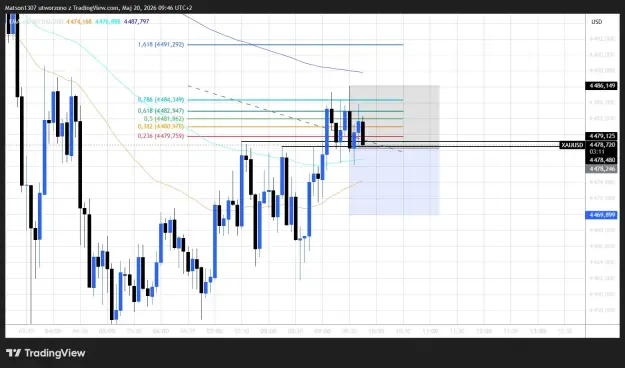The height and width of the screenshot is (368, 625).
Task: Click the 4486,149 price axis label
Action: (601, 86)
